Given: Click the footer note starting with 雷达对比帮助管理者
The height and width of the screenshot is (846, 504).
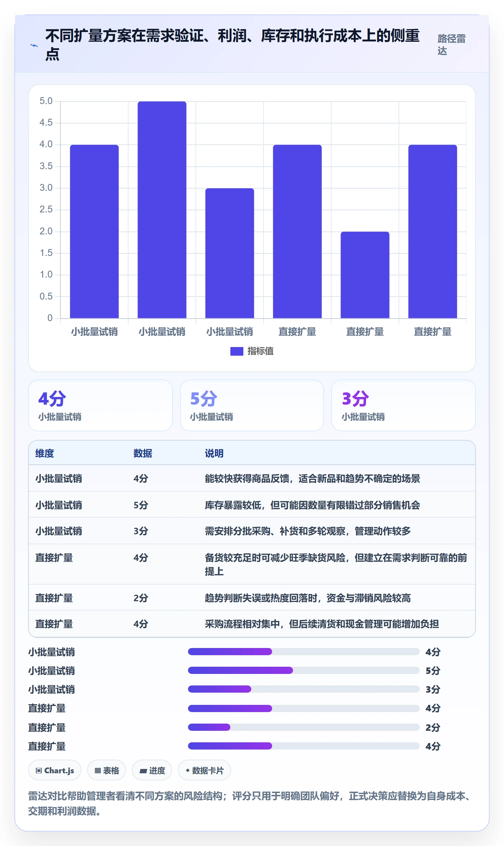Looking at the screenshot, I should point(250,803).
